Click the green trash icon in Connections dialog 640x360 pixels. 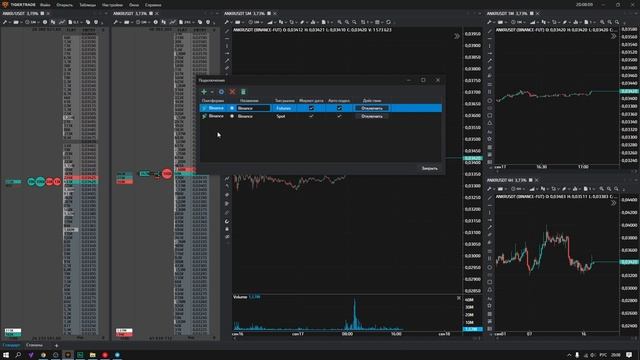(243, 92)
